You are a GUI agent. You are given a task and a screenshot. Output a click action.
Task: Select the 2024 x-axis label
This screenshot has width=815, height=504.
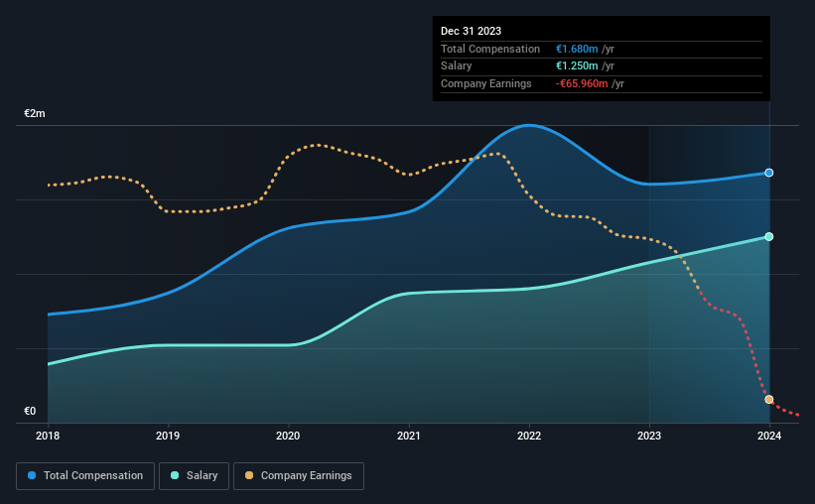click(769, 436)
